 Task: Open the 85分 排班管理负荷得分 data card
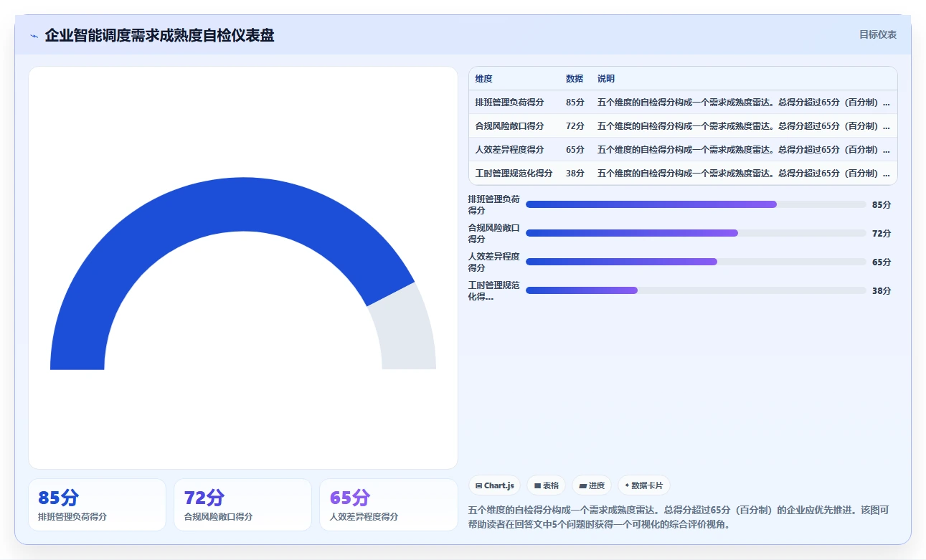97,505
